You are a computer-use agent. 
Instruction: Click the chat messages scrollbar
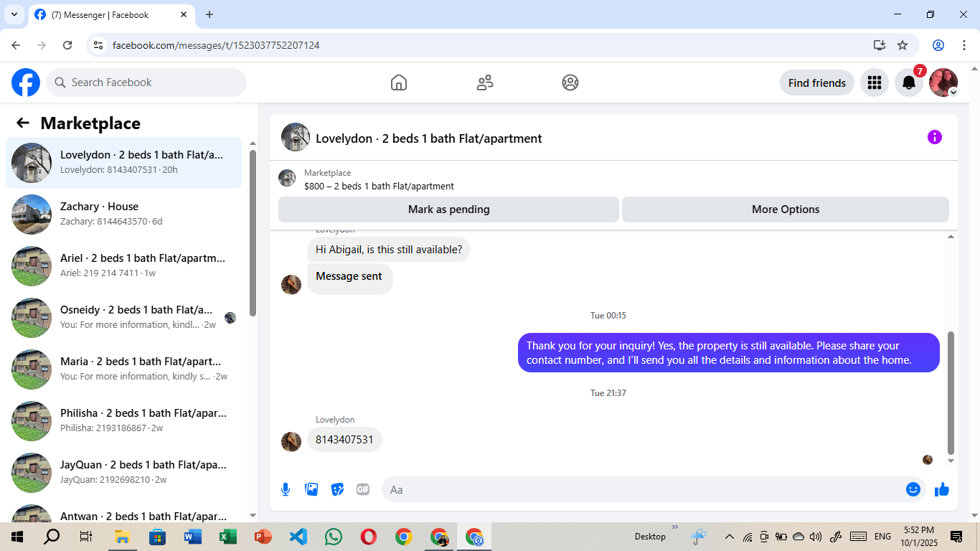pyautogui.click(x=951, y=392)
